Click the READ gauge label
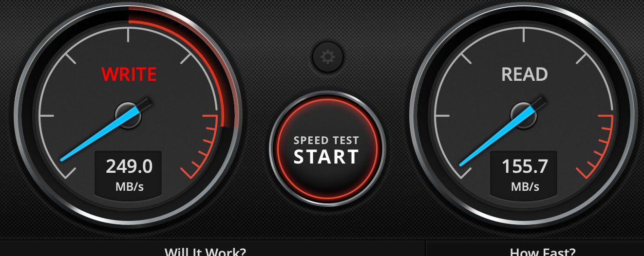 pyautogui.click(x=525, y=74)
